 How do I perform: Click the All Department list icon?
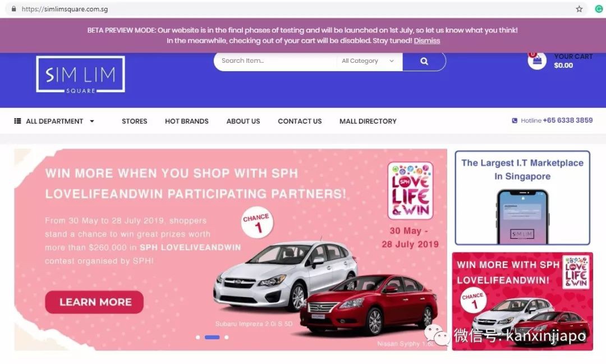(x=17, y=121)
